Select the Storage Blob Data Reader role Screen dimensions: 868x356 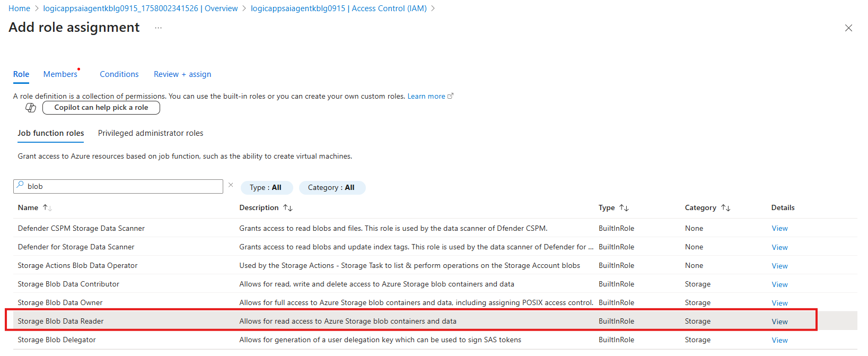coord(61,322)
